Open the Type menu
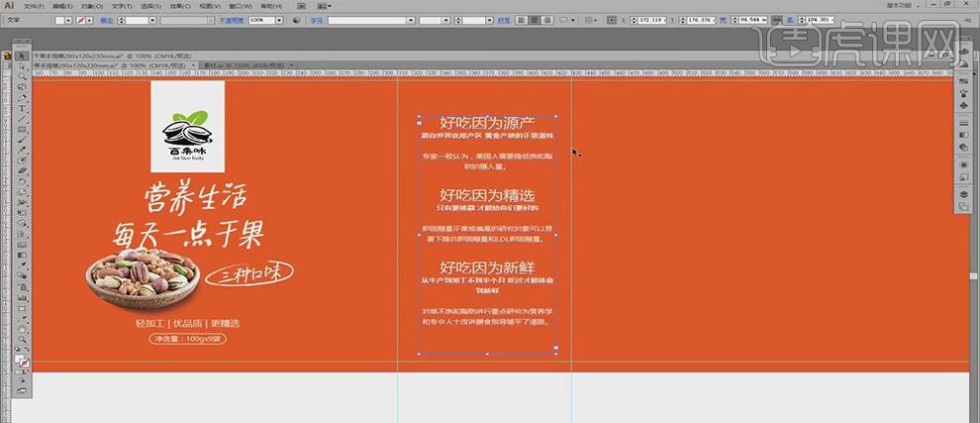980x423 pixels. [x=121, y=6]
